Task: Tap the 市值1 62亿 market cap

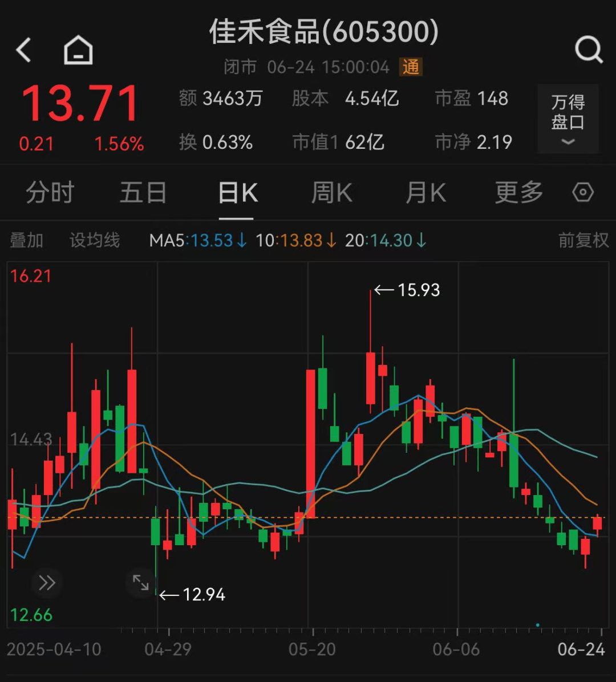Action: coord(338,142)
